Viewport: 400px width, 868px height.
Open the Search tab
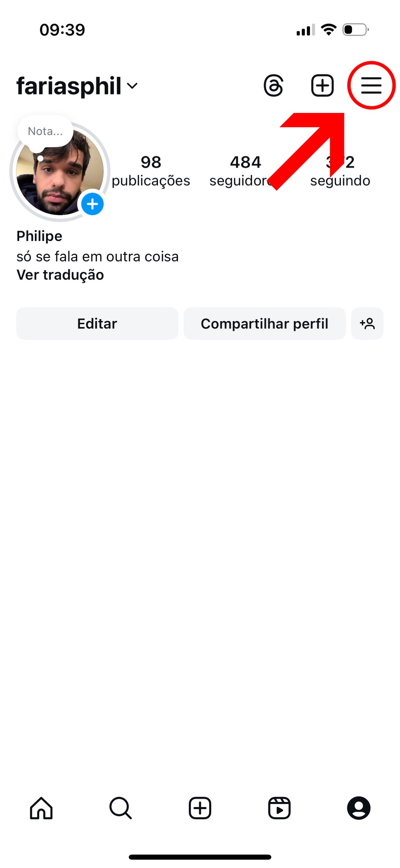pos(120,808)
